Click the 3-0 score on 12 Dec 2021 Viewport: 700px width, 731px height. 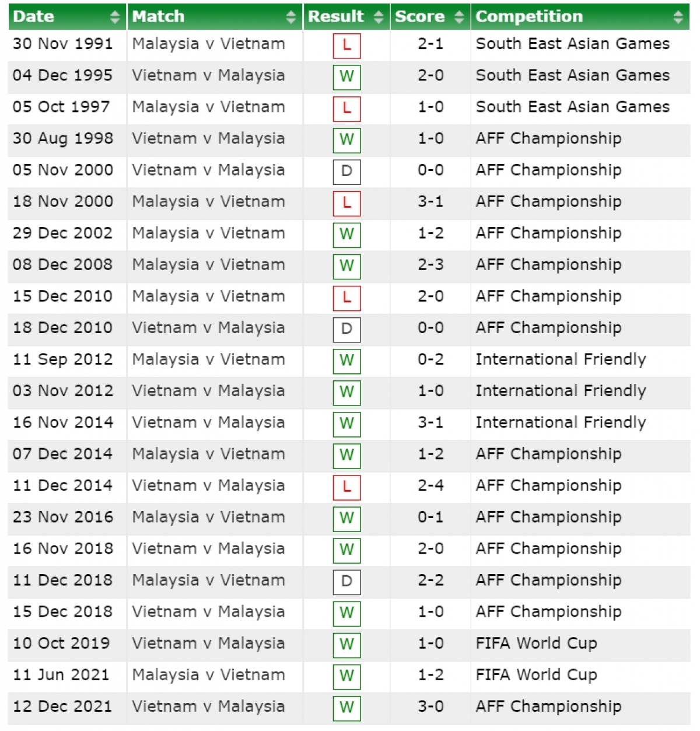(430, 706)
